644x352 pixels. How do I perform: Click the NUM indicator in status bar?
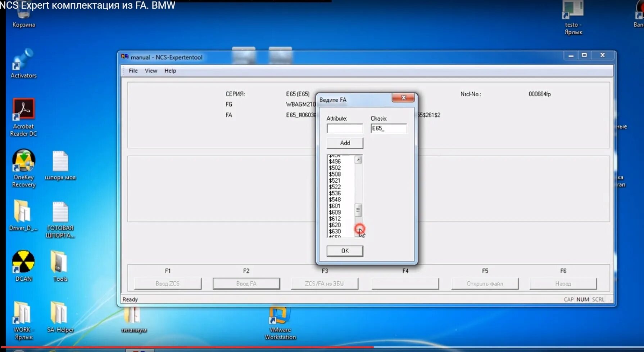(583, 299)
